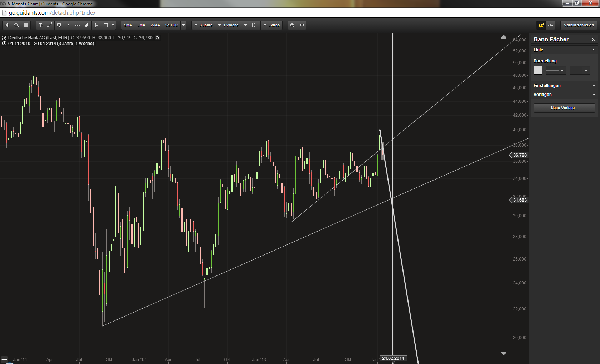Open the Extras menu
The height and width of the screenshot is (364, 600).
click(x=271, y=25)
